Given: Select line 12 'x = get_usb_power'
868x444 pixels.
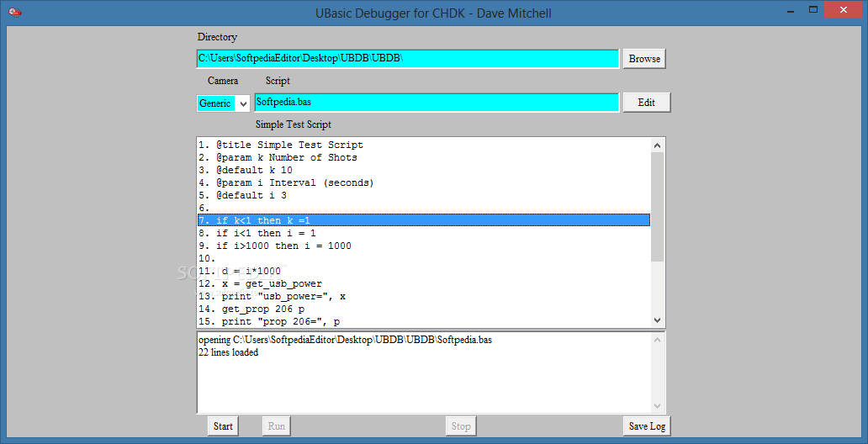Looking at the screenshot, I should (x=424, y=284).
